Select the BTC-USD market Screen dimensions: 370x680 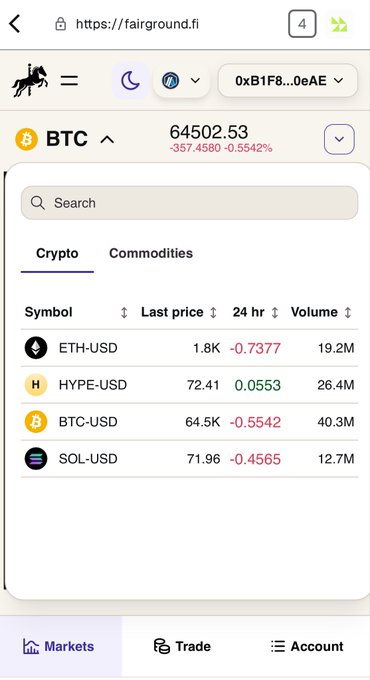tap(190, 422)
